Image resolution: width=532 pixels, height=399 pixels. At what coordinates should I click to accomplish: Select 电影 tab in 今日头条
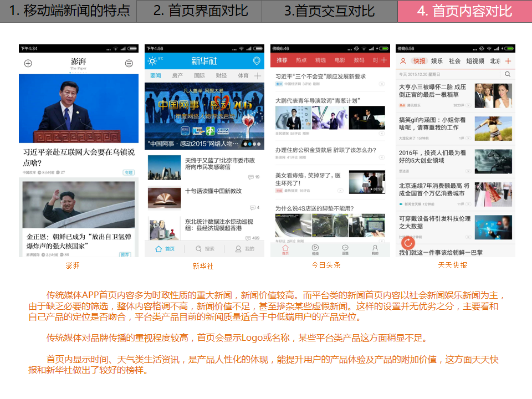tap(340, 60)
